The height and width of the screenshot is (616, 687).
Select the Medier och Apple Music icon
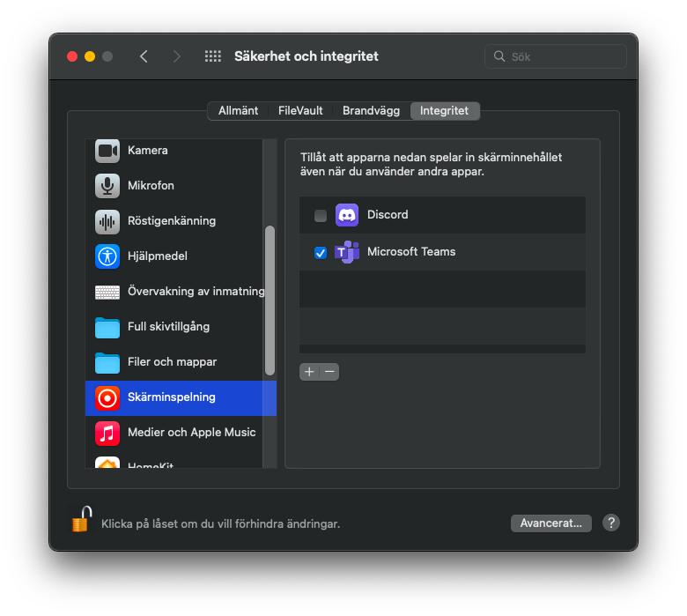(107, 434)
